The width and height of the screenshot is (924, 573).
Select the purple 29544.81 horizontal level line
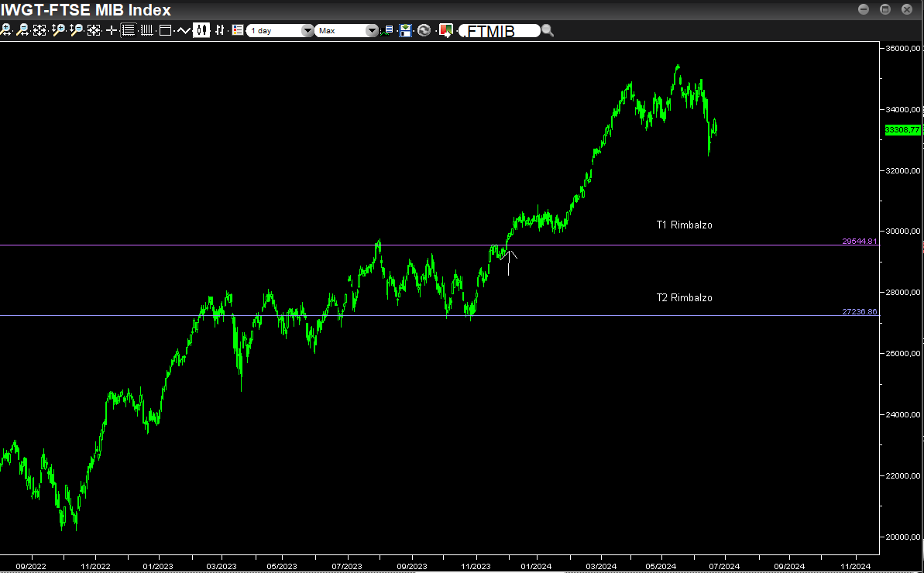[310, 245]
